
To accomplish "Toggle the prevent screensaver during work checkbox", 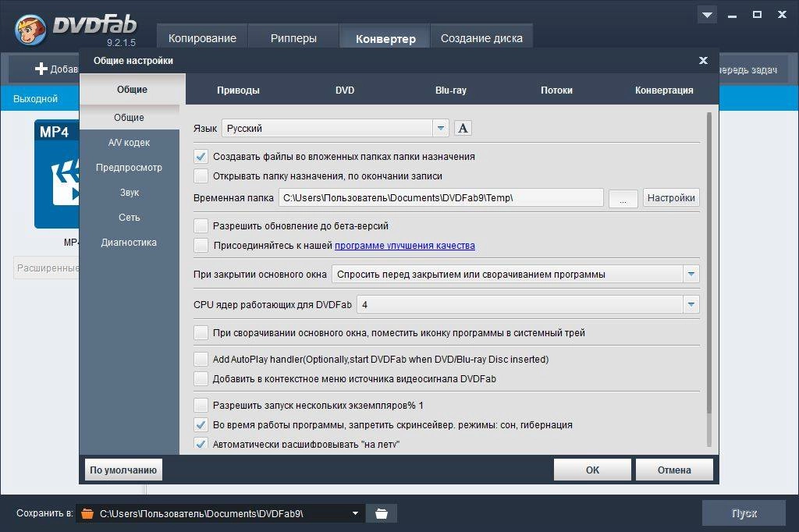I will pyautogui.click(x=201, y=424).
